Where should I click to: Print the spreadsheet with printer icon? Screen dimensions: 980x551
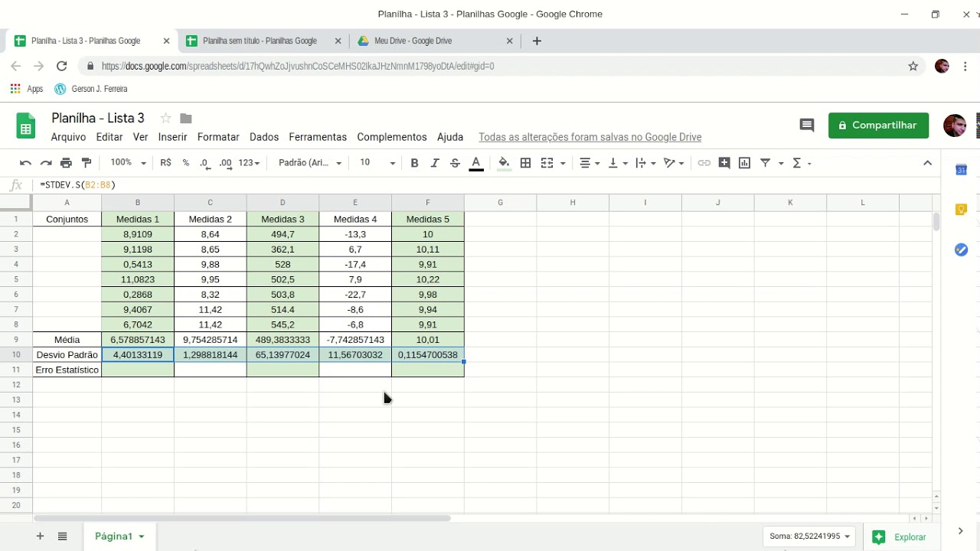pyautogui.click(x=66, y=163)
